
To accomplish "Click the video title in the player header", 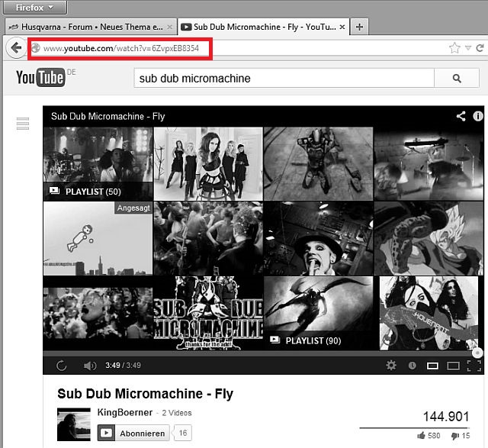I will point(108,117).
